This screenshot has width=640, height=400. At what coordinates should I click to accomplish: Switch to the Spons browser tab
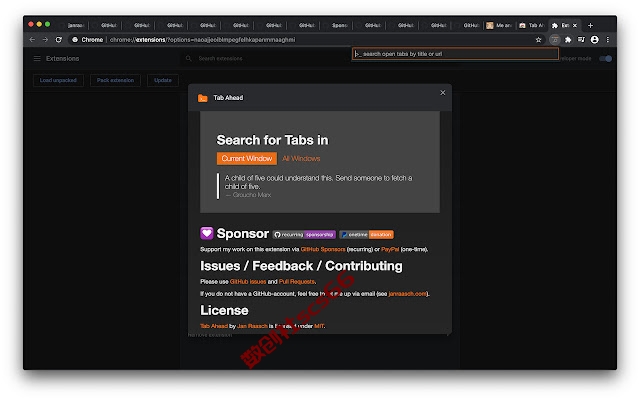[x=338, y=25]
